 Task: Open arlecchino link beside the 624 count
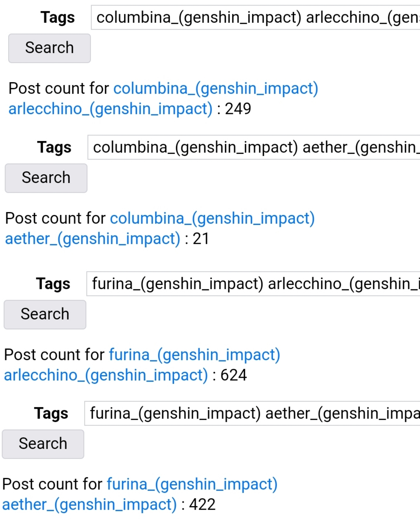(x=106, y=375)
